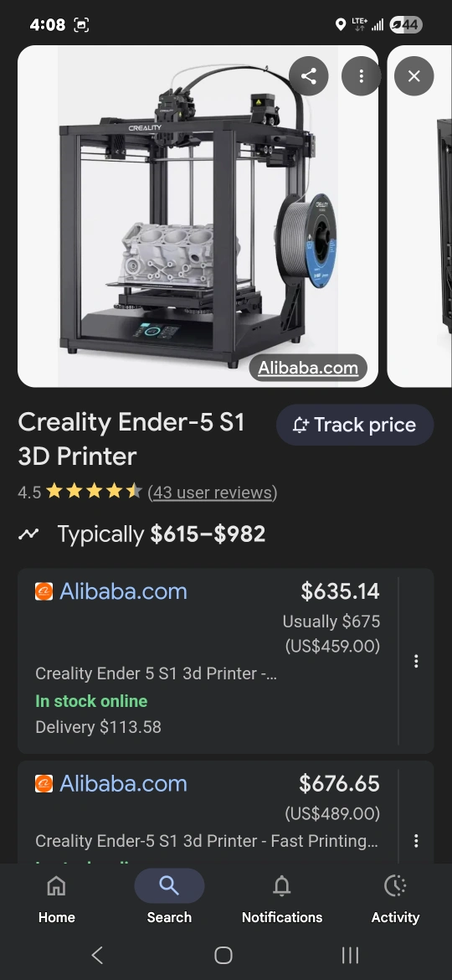Tap the price trend graph icon
Viewport: 452px width, 980px height.
point(28,534)
